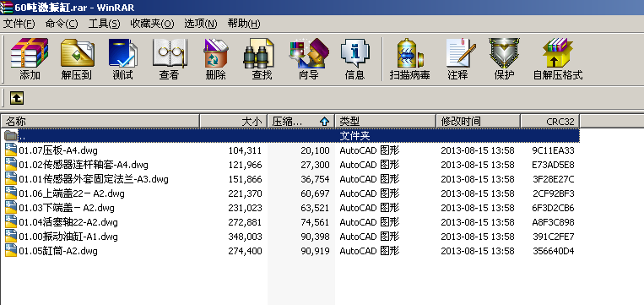Click size value 348,003
644x305 pixels.
(246, 237)
